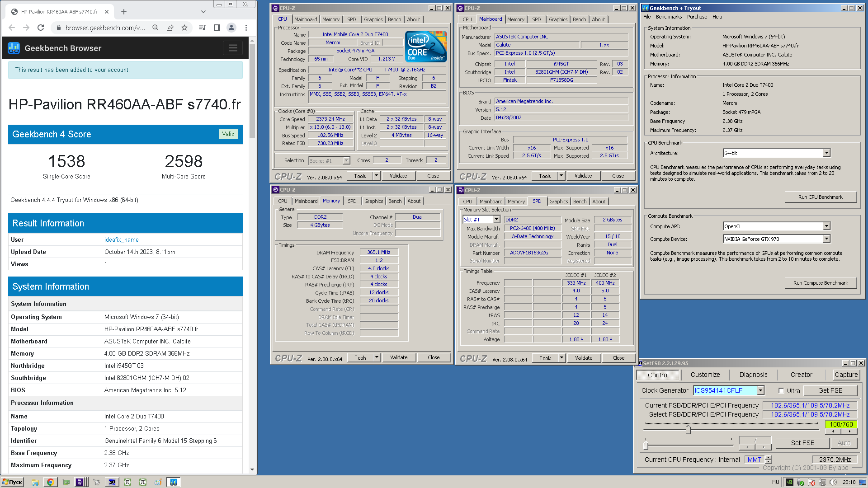Open the Chrome zoom magnifier icon
868x488 pixels.
pos(156,28)
